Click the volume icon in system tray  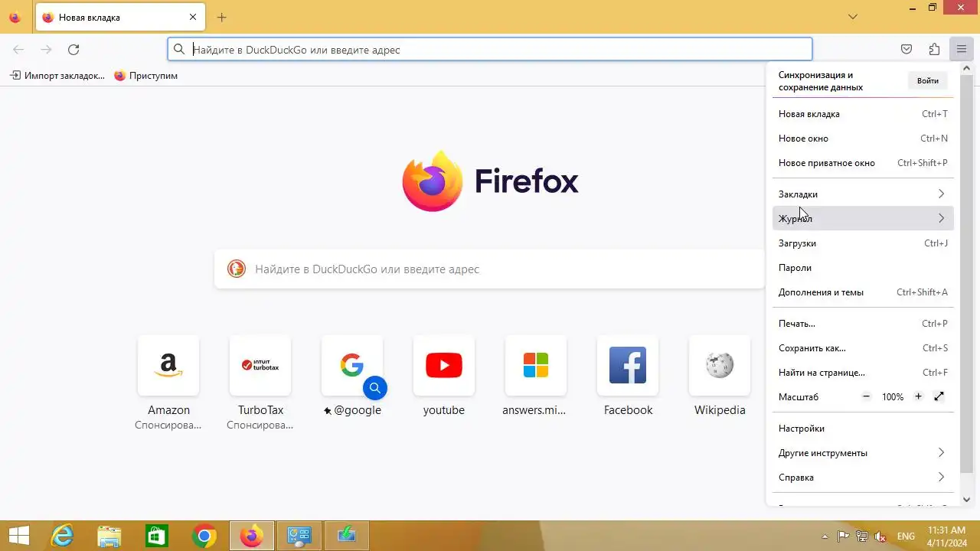(881, 536)
